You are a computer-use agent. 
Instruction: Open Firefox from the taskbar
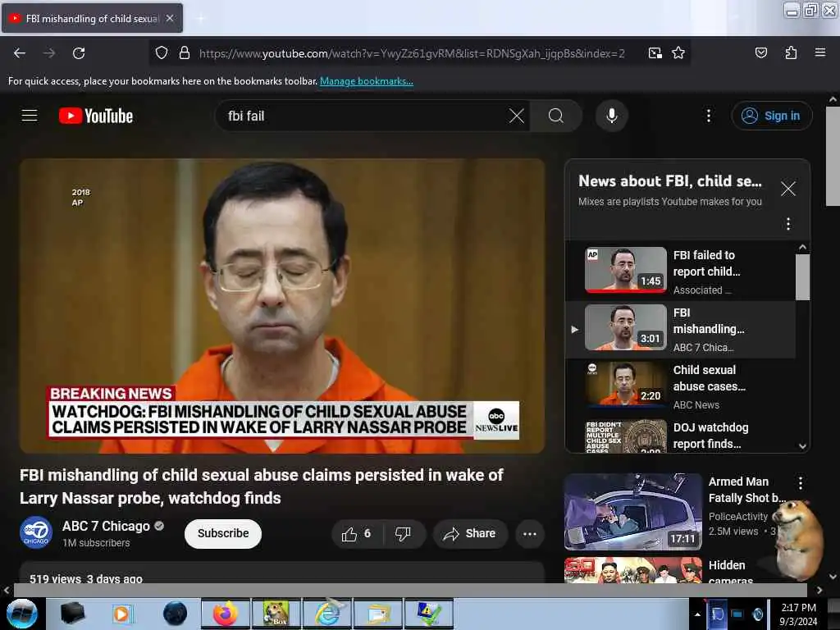(226, 614)
